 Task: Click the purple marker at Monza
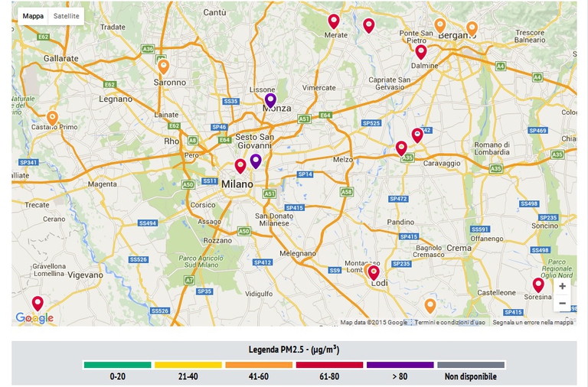coord(270,99)
